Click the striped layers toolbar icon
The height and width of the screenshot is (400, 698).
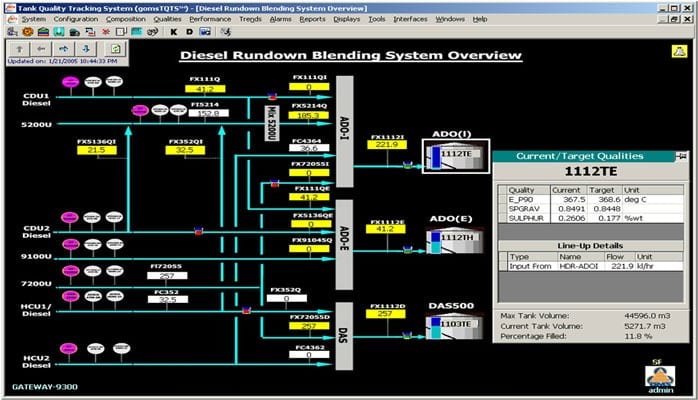(x=43, y=32)
